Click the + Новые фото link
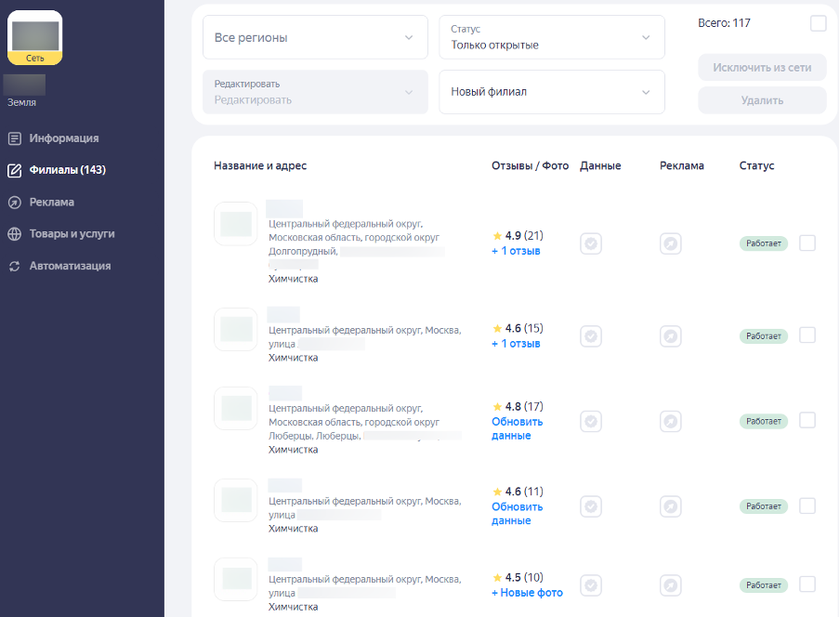This screenshot has height=617, width=840. point(527,593)
